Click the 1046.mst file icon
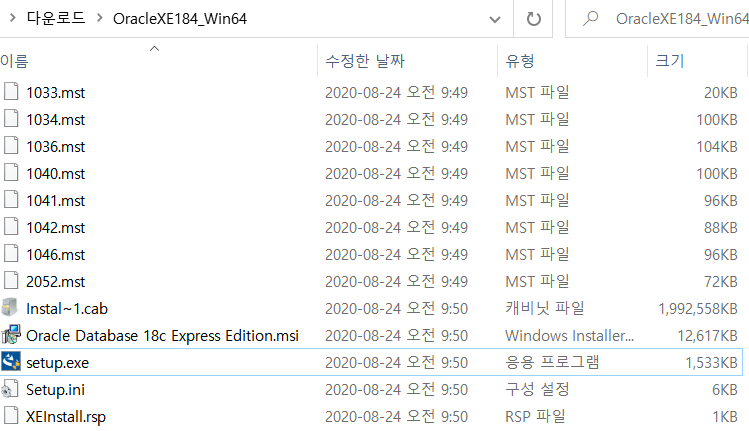 pos(11,253)
